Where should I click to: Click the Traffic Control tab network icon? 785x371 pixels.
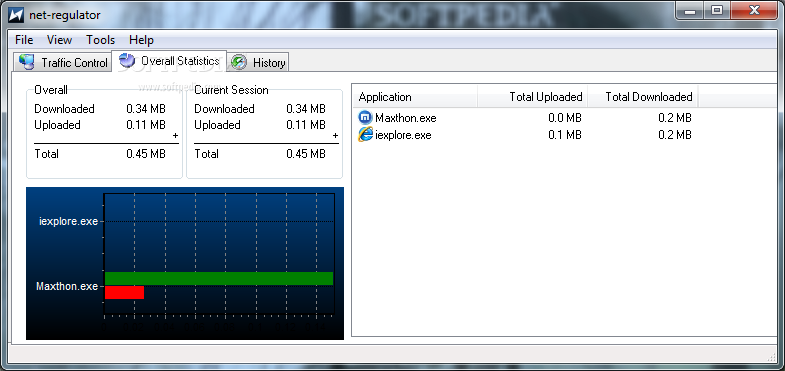[27, 62]
